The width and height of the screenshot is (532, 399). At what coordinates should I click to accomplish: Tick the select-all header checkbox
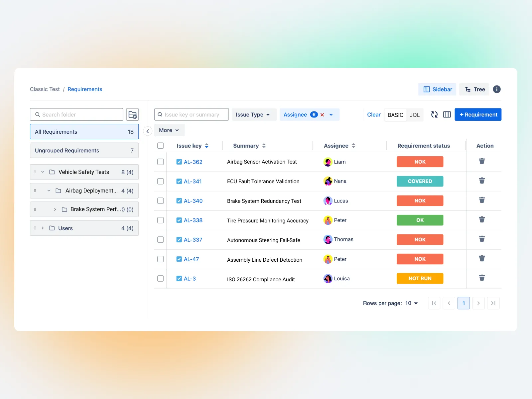pyautogui.click(x=161, y=146)
